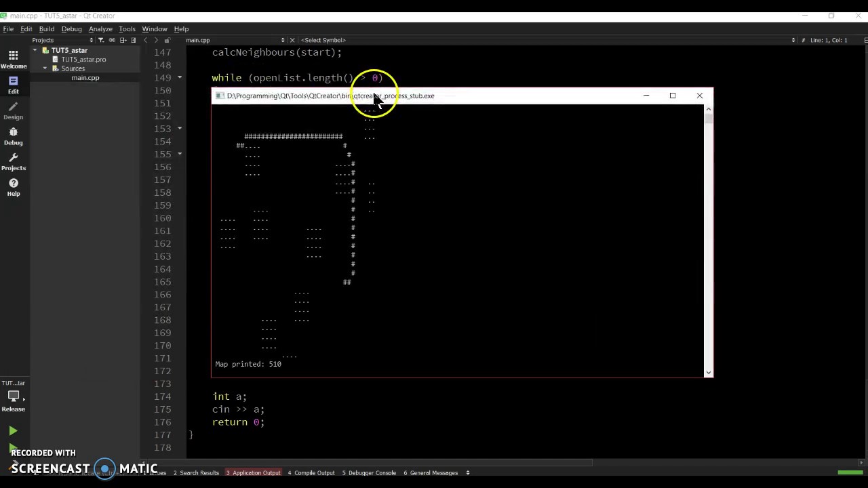
Task: Open the File menu
Action: pos(8,29)
